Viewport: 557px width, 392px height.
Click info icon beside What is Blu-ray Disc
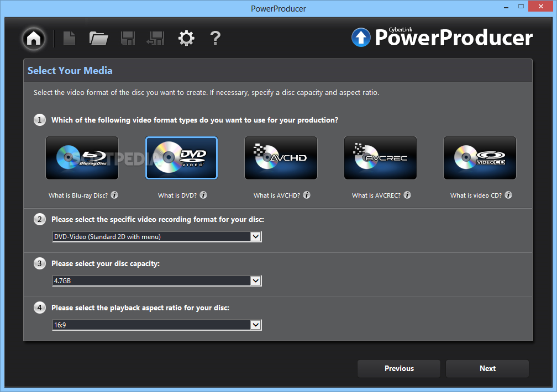point(114,195)
